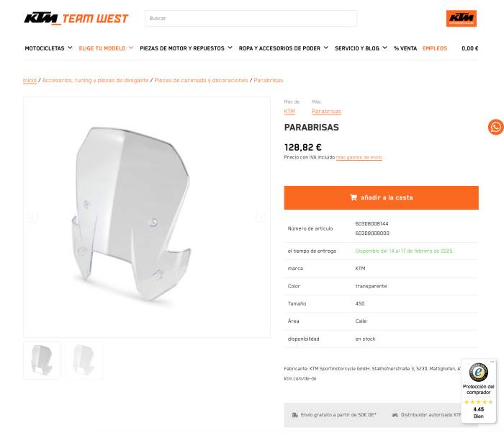Expand Piezas de motor y repuestos menu
This screenshot has width=504, height=433.
pos(186,48)
